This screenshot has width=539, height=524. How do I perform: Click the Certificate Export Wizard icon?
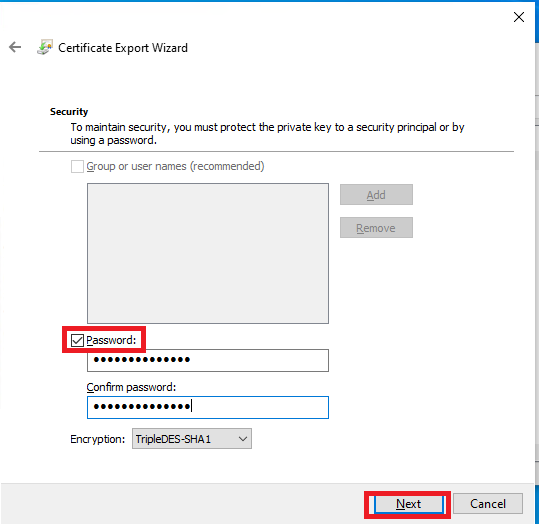click(45, 47)
